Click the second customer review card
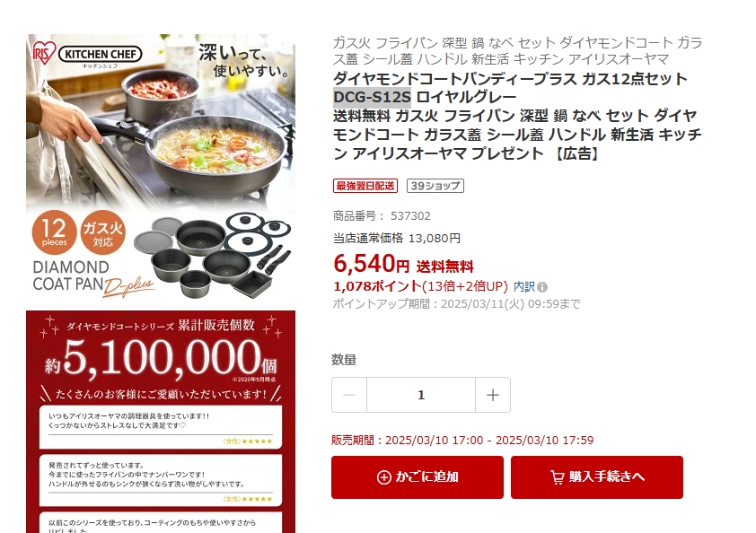Image resolution: width=756 pixels, height=533 pixels. (x=161, y=480)
